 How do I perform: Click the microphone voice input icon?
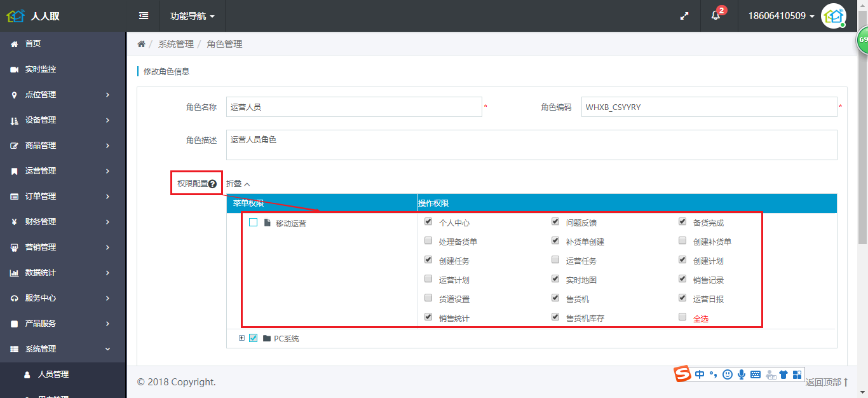pyautogui.click(x=741, y=374)
